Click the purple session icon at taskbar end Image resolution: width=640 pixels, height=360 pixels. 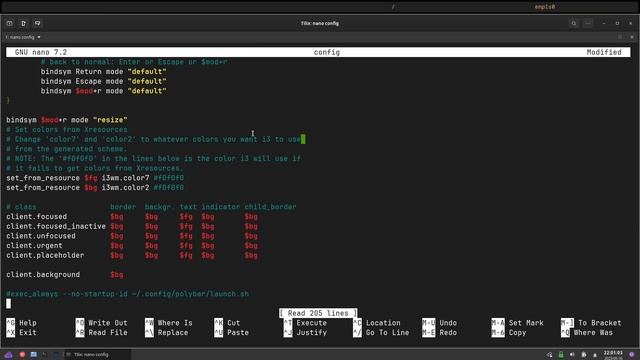click(632, 355)
